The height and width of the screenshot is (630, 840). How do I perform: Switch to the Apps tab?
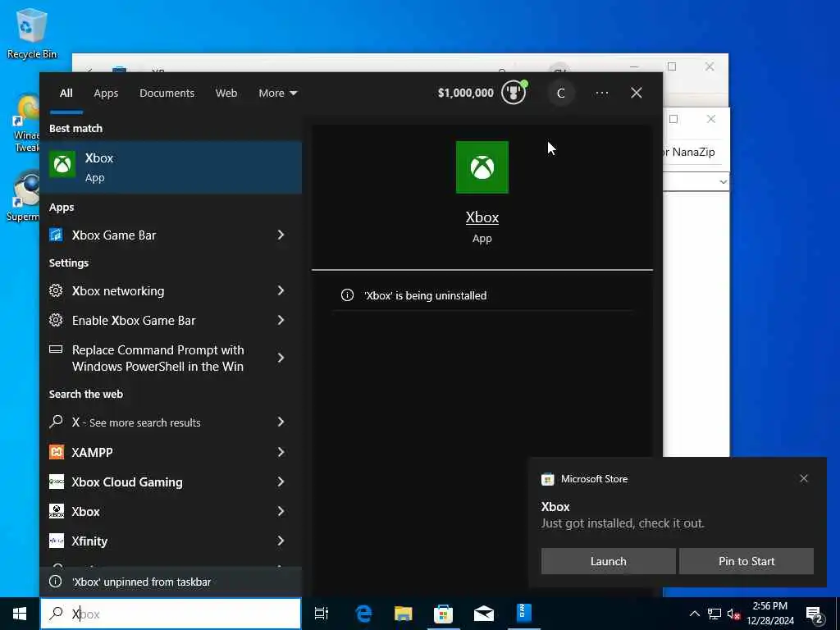(106, 94)
